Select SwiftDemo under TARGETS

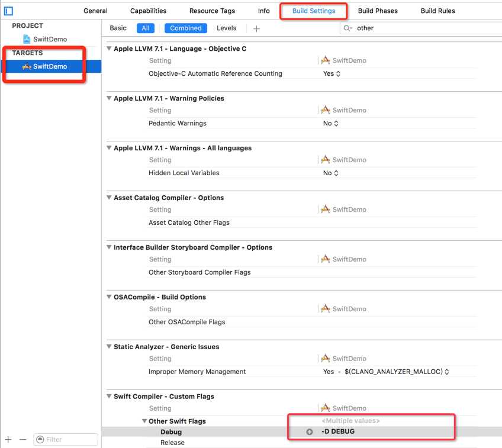click(x=50, y=66)
